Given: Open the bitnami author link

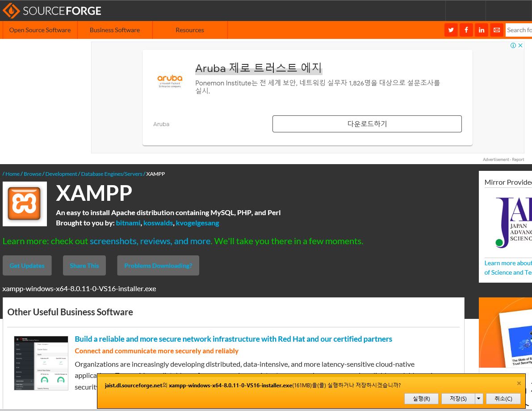Looking at the screenshot, I should [128, 223].
